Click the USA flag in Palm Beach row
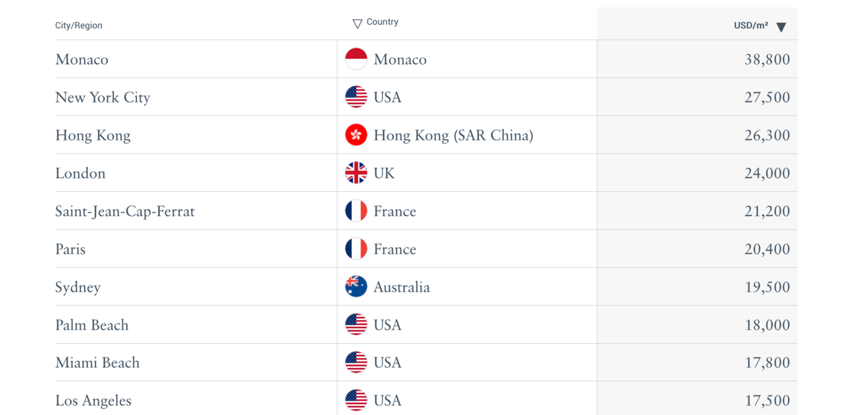868x415 pixels. click(356, 325)
